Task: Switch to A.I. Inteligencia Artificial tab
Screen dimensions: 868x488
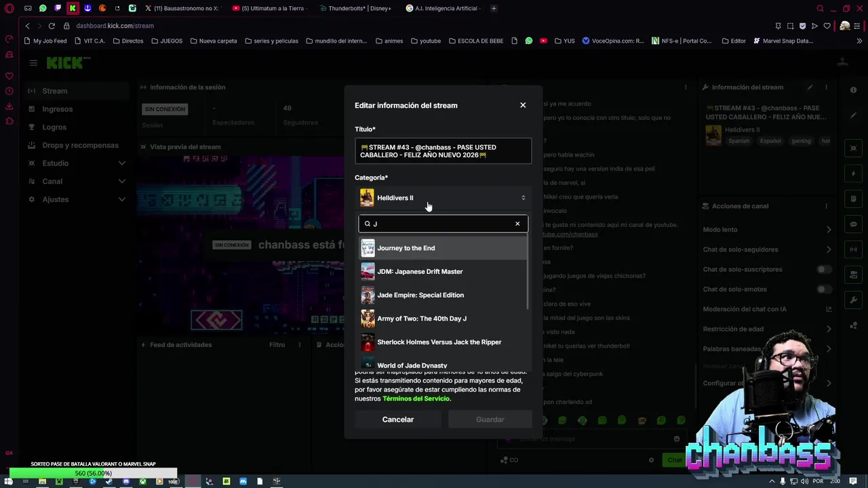Action: [443, 8]
